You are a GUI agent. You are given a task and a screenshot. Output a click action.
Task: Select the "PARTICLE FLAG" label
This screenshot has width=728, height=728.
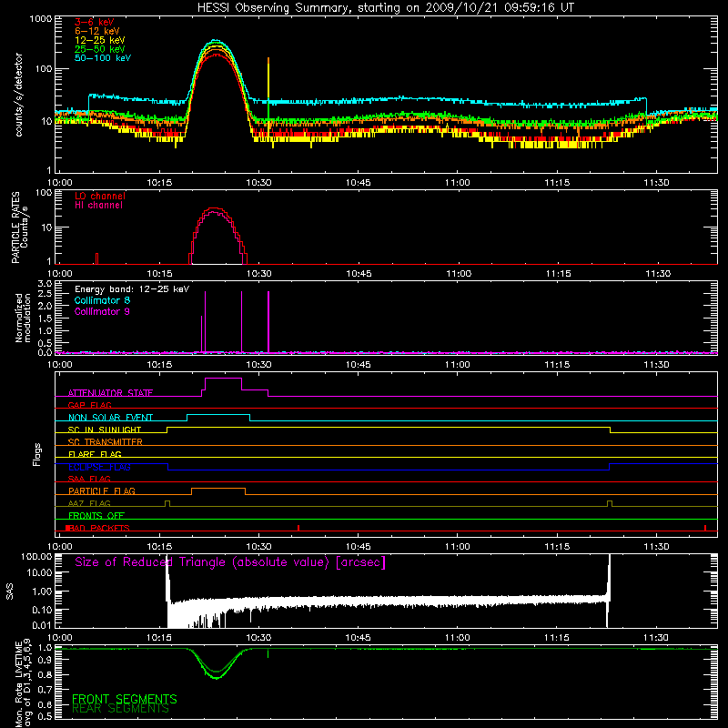pyautogui.click(x=102, y=490)
